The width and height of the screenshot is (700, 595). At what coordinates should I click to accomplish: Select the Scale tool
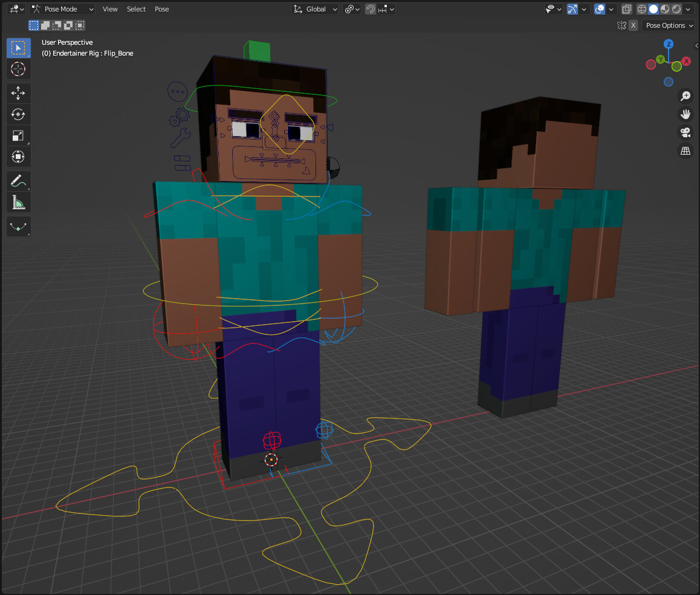[18, 135]
